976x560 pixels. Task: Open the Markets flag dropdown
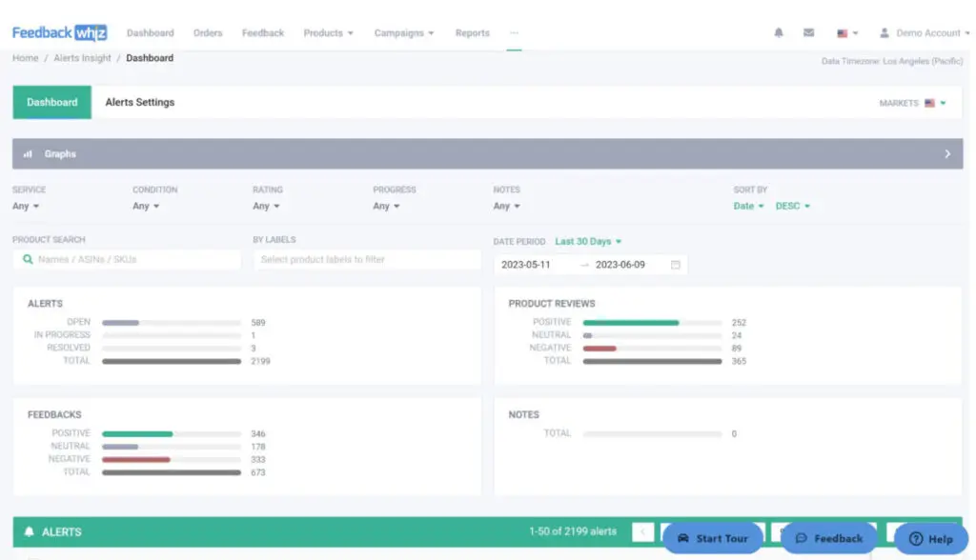point(934,103)
